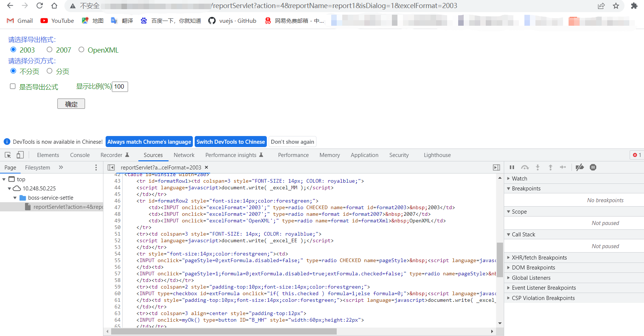Hide the navigator sidebar icon
Screen dimensions: 644x336
(x=111, y=168)
